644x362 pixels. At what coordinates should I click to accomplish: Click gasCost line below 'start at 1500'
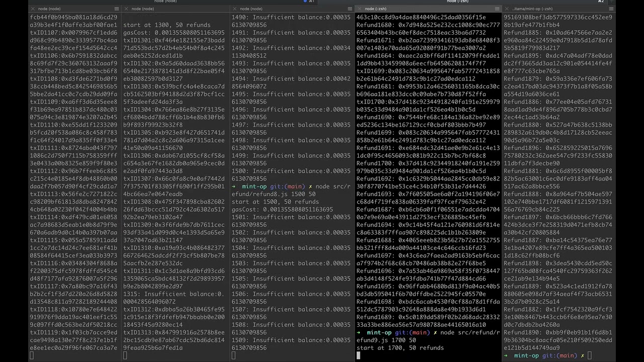(x=282, y=209)
